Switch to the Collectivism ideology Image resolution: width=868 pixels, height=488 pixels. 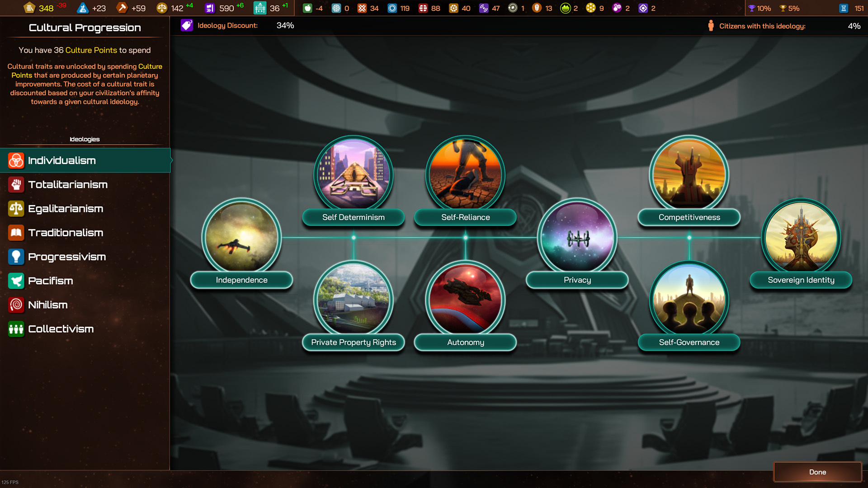coord(61,329)
